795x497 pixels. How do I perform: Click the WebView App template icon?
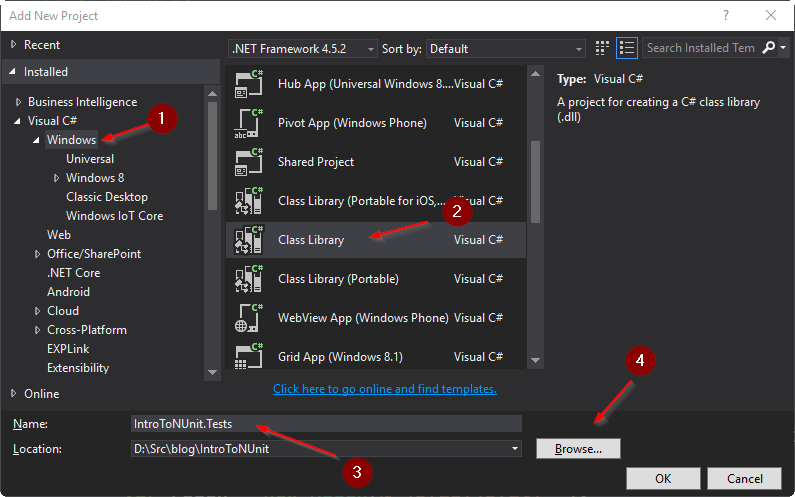[248, 318]
